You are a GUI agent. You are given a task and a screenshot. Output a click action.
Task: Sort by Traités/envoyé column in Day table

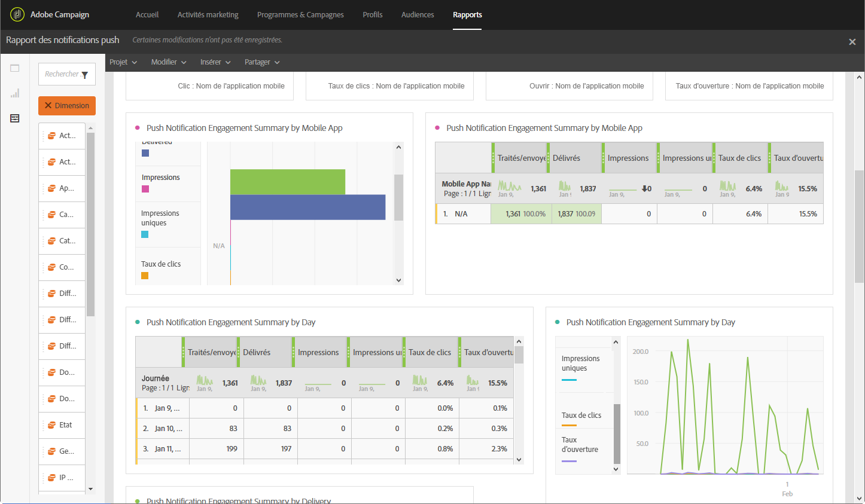click(211, 352)
